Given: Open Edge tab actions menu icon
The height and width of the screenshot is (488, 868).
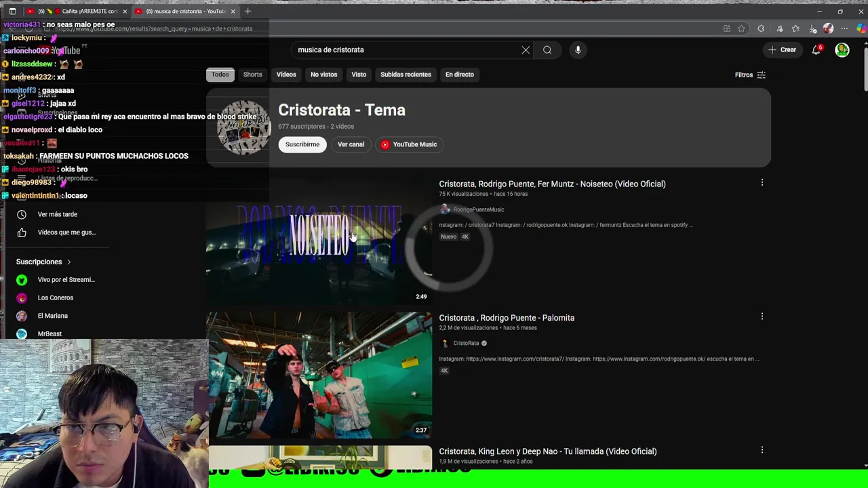Looking at the screenshot, I should click(x=12, y=11).
